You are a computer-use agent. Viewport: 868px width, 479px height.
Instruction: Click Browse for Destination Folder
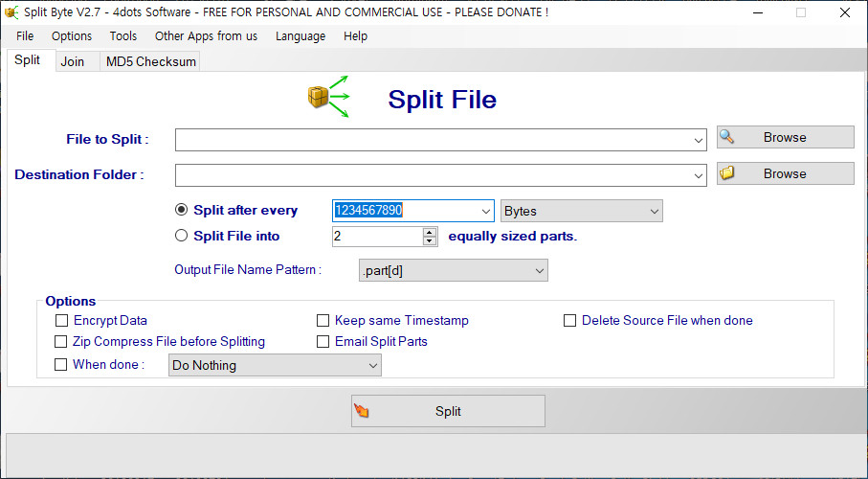coord(786,173)
